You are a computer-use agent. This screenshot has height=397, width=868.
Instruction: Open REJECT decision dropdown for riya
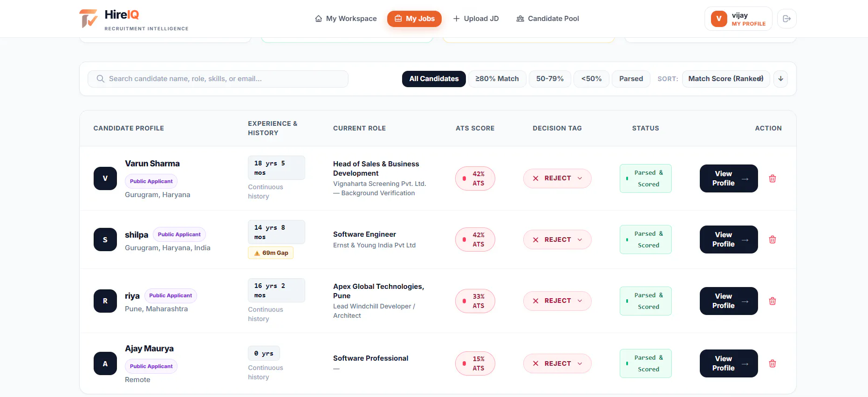point(557,301)
